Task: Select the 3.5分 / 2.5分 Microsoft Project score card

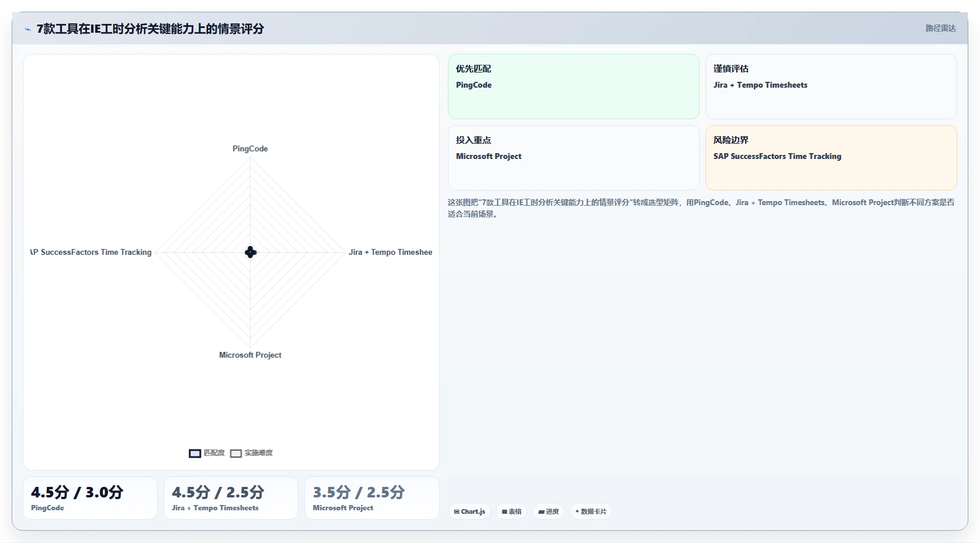Action: click(371, 498)
